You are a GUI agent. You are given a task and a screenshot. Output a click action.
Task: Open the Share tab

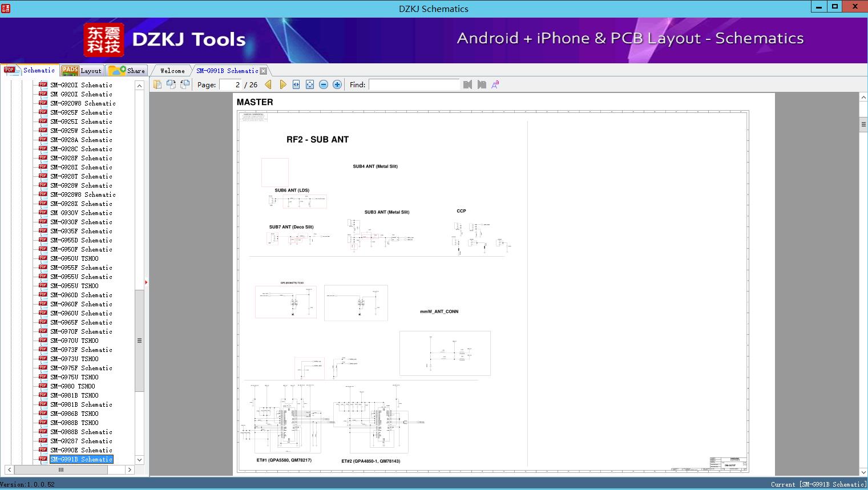[128, 71]
